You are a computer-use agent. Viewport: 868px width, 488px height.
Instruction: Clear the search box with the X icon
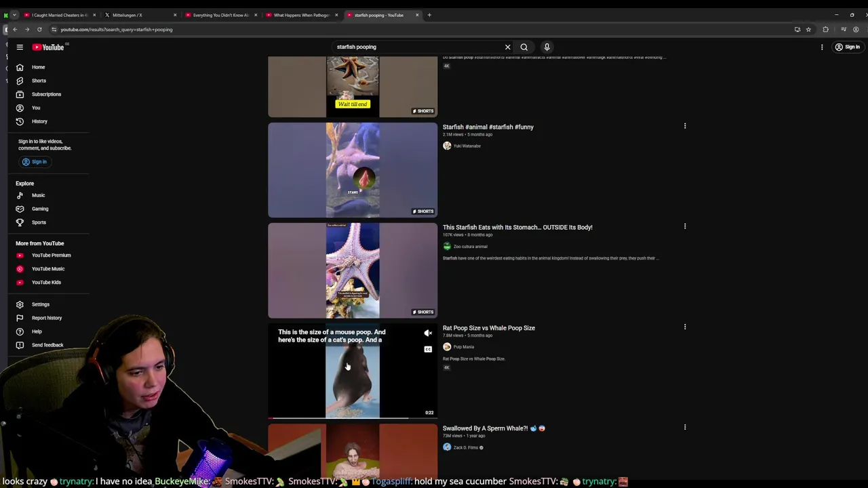pos(507,47)
